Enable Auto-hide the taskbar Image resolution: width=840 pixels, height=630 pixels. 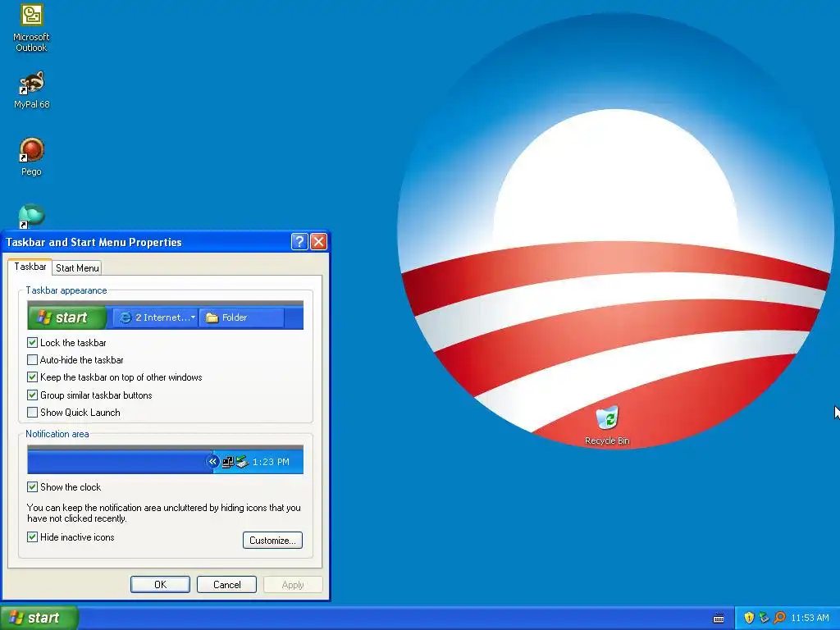(x=32, y=359)
